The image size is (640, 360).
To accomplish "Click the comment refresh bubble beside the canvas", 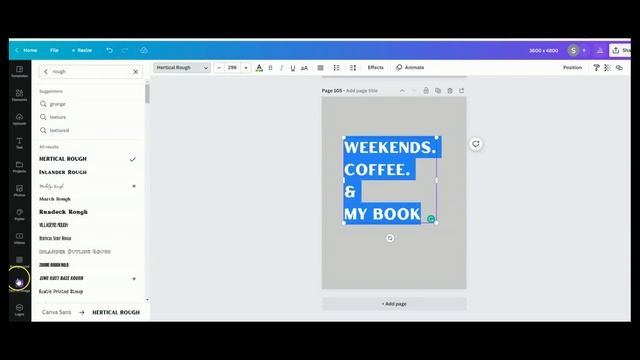I will 476,144.
